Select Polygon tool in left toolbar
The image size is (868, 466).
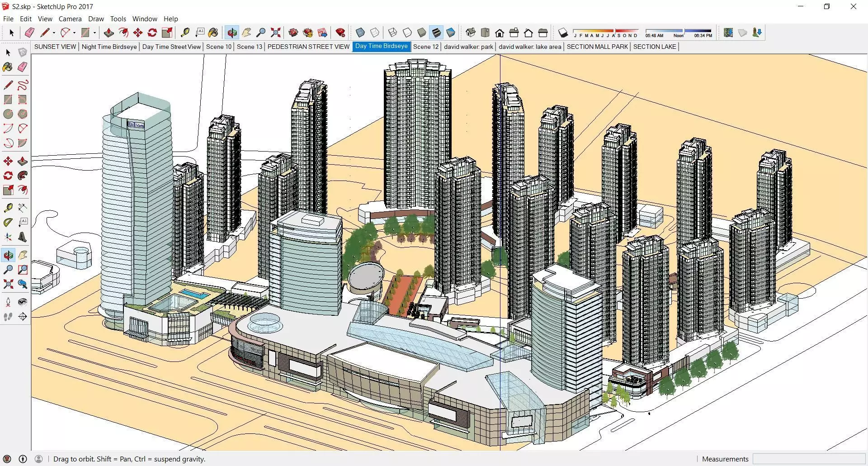[23, 114]
